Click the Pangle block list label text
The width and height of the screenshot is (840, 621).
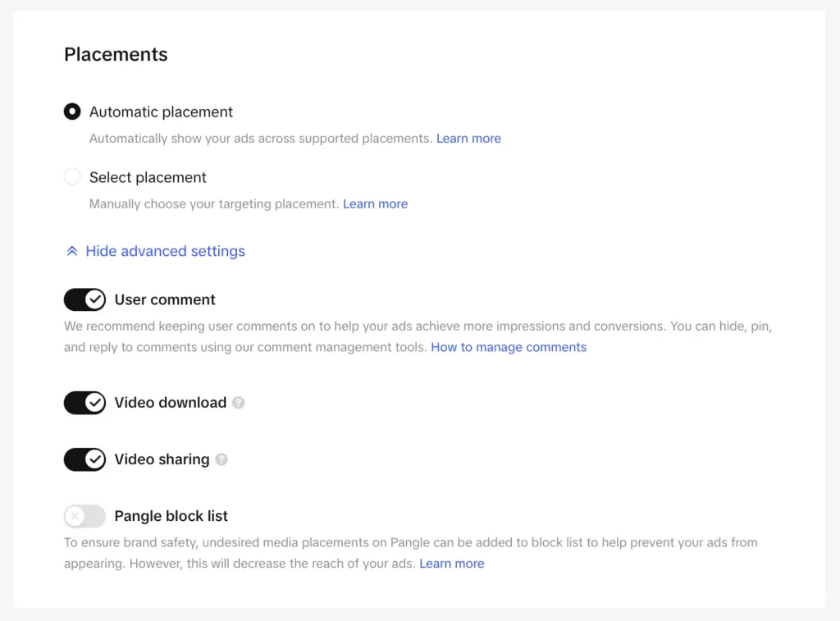[x=171, y=516]
